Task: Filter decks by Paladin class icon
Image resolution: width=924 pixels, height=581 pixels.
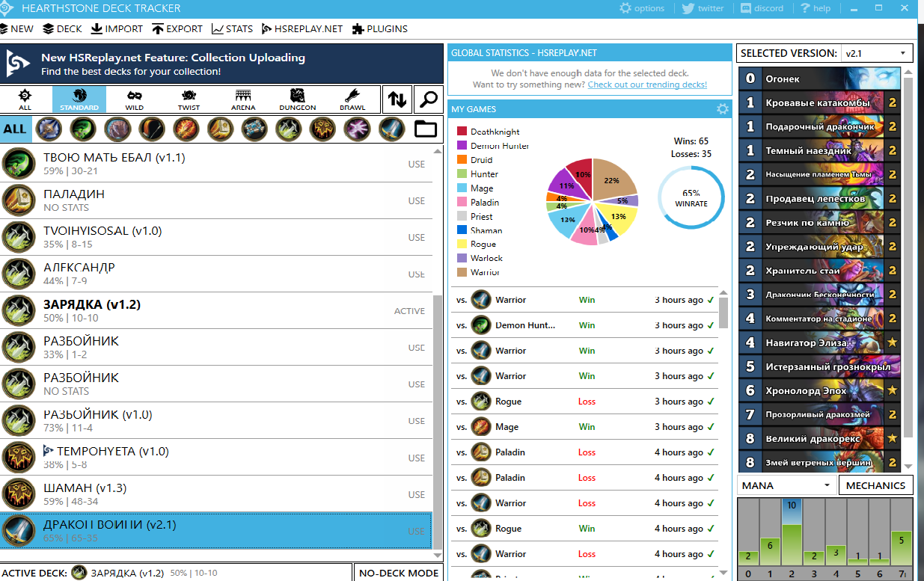Action: [x=220, y=129]
